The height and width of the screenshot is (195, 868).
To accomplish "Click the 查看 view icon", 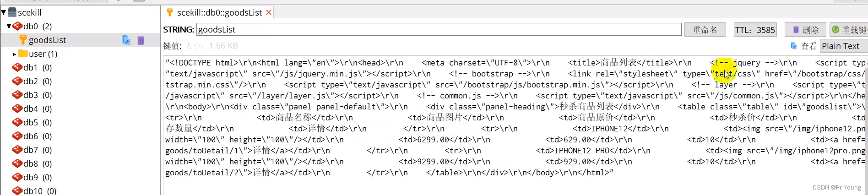I will pyautogui.click(x=794, y=46).
